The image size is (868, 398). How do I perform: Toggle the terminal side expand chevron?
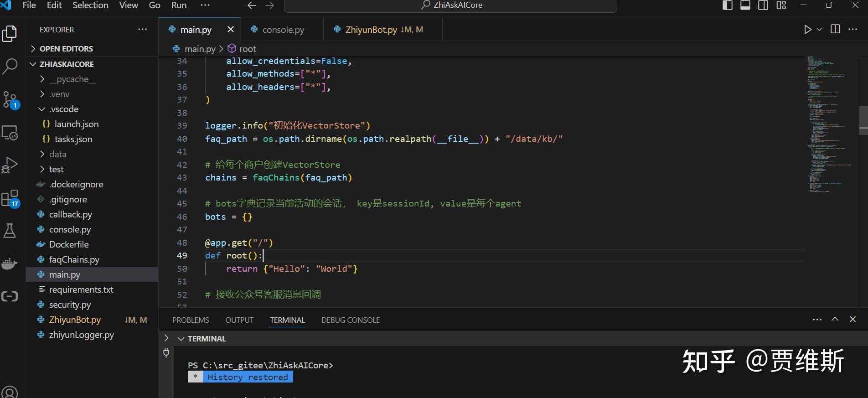(x=166, y=338)
